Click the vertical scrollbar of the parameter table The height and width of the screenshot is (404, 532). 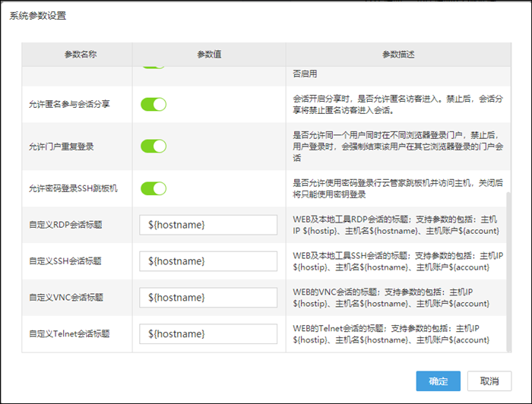[508, 266]
